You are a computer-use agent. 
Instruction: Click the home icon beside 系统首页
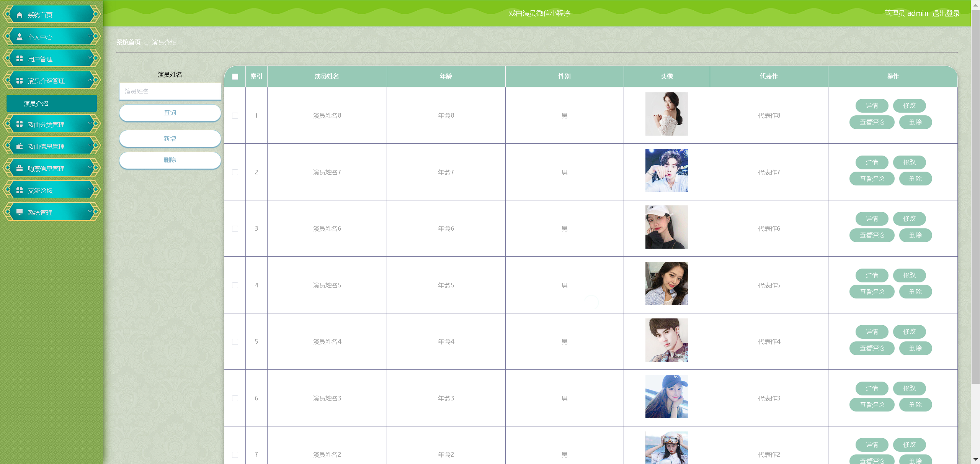click(x=20, y=15)
